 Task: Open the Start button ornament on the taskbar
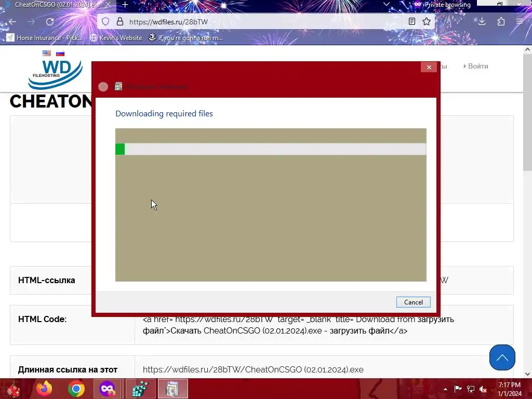coord(14,389)
